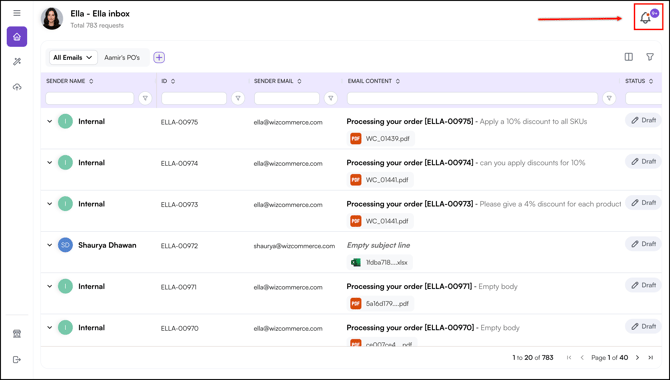This screenshot has width=670, height=380.
Task: Expand the ELLA-00971 row
Action: click(50, 286)
